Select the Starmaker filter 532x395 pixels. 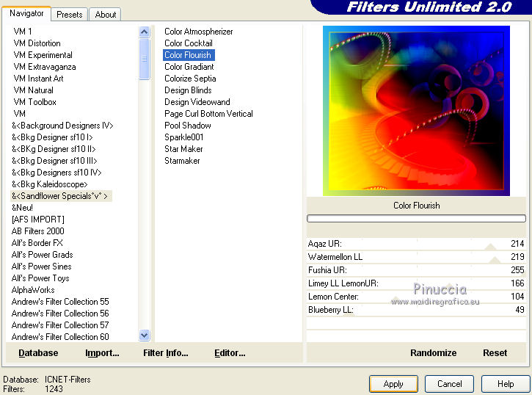coord(182,161)
